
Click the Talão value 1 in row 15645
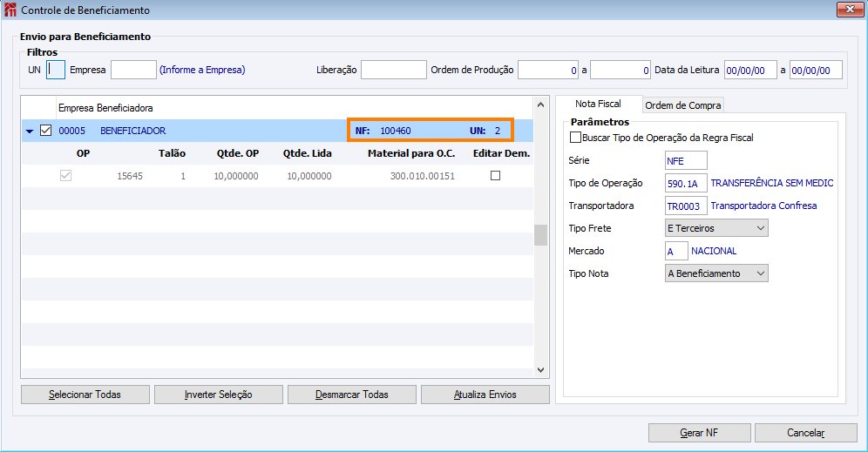coord(183,176)
